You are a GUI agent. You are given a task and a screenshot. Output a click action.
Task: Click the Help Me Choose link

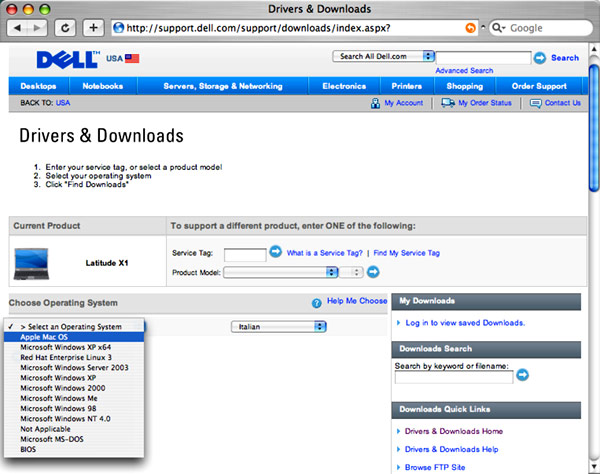pos(357,301)
